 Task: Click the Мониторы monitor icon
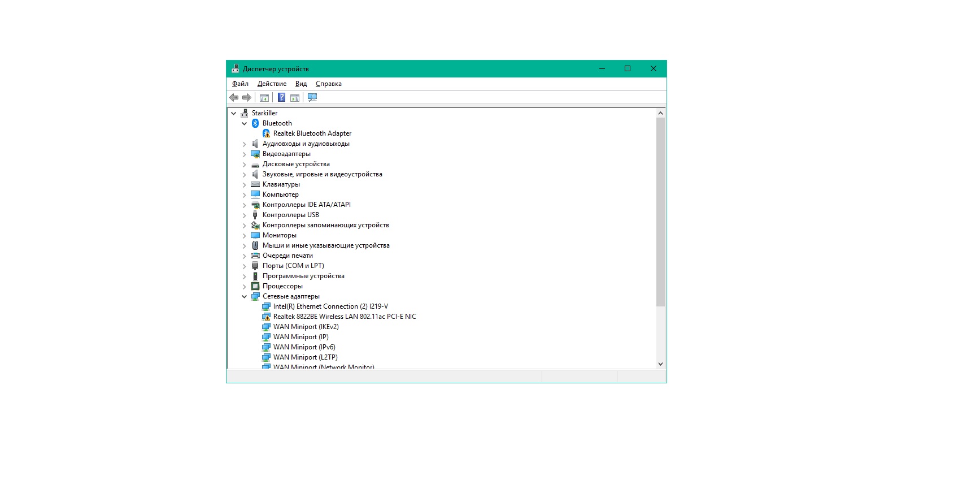[x=255, y=235]
